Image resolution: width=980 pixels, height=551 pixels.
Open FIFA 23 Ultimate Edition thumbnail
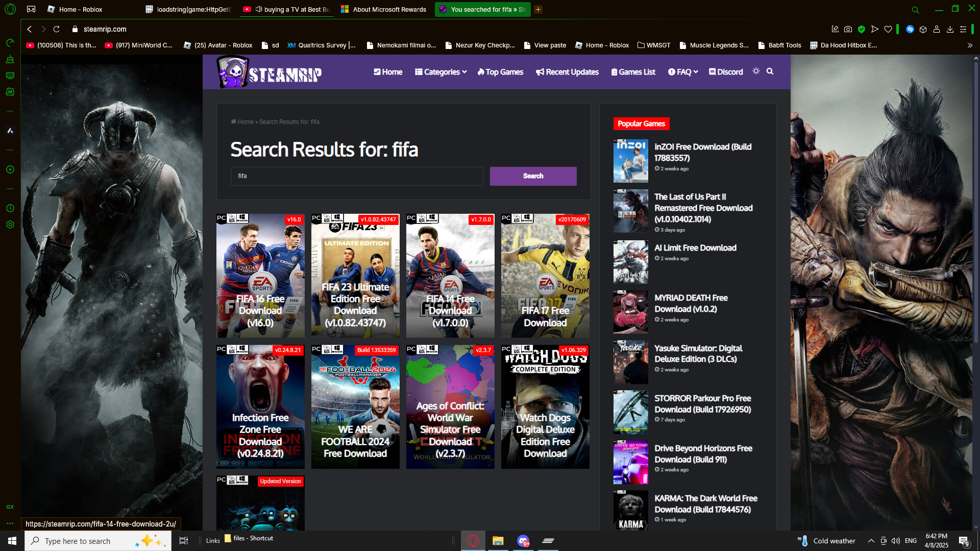point(355,275)
